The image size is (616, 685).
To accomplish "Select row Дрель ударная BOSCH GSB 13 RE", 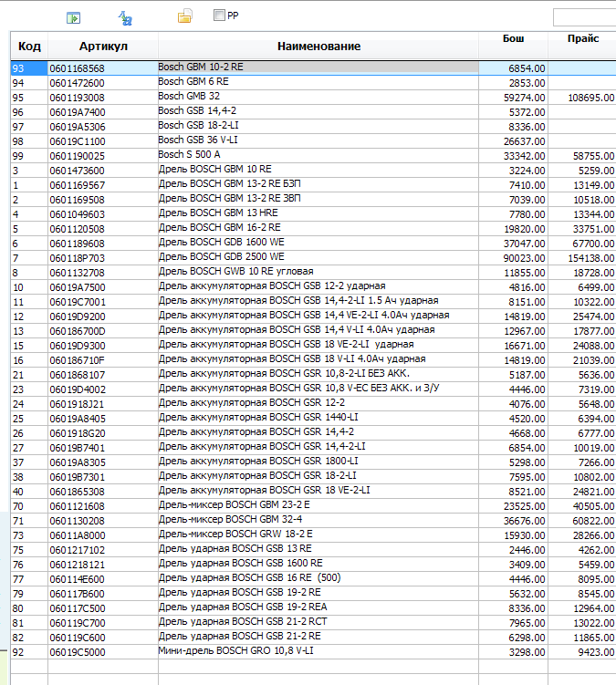I will (x=313, y=550).
